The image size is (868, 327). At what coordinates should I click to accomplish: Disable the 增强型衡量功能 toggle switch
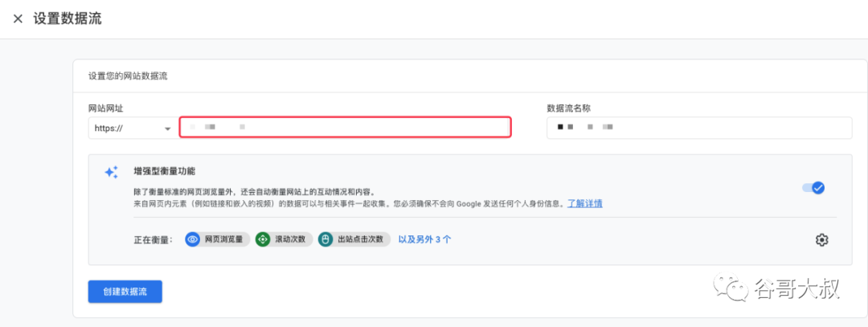click(x=813, y=188)
